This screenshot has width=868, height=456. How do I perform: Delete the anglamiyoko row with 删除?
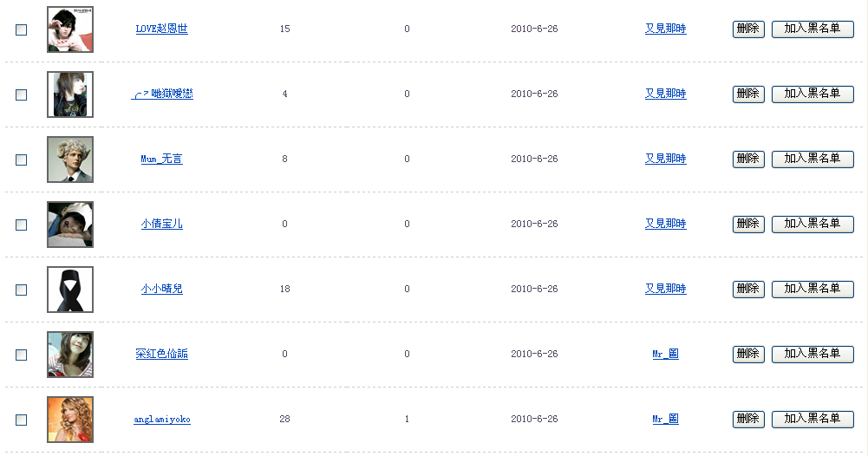click(748, 419)
